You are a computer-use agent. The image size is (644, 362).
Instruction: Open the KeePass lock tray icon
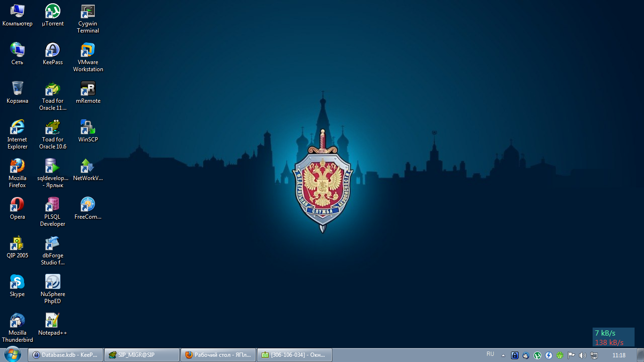pos(515,355)
